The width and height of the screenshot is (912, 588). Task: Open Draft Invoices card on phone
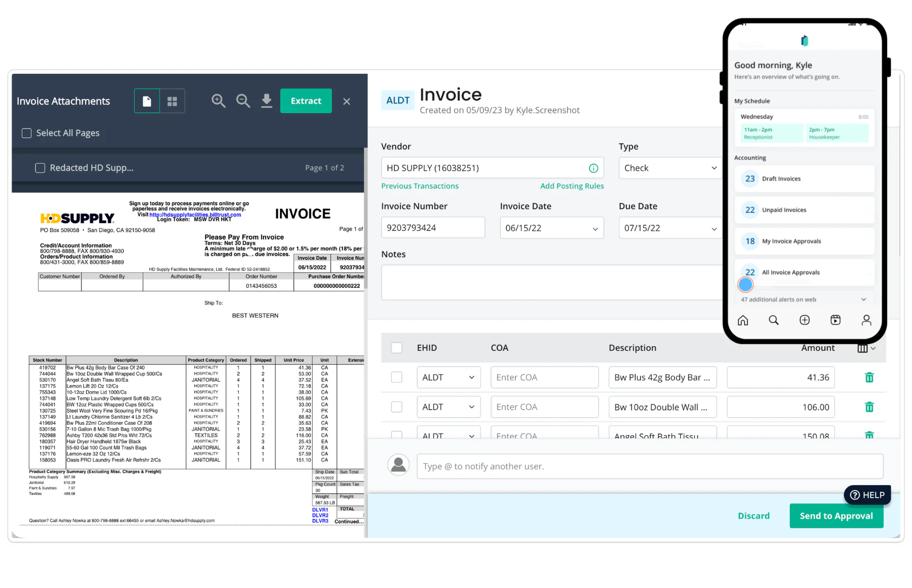(804, 179)
